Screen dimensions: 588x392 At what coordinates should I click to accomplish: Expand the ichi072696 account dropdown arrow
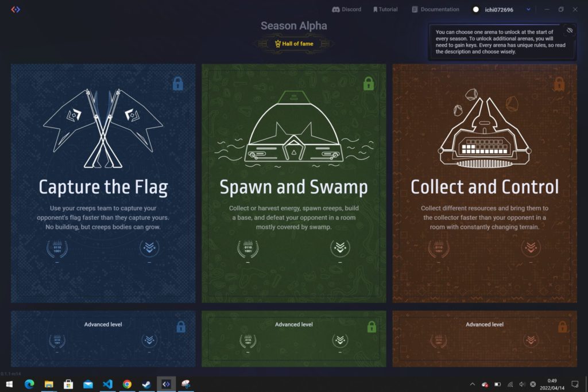pyautogui.click(x=528, y=9)
